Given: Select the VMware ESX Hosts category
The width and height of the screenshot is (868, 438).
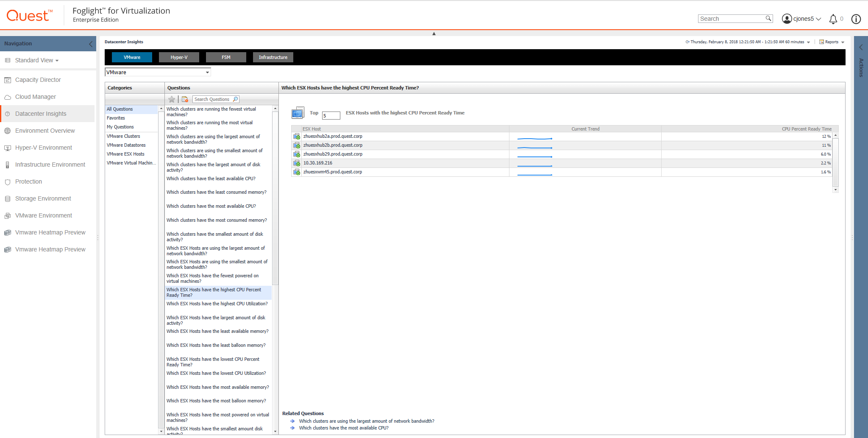Looking at the screenshot, I should [x=125, y=154].
